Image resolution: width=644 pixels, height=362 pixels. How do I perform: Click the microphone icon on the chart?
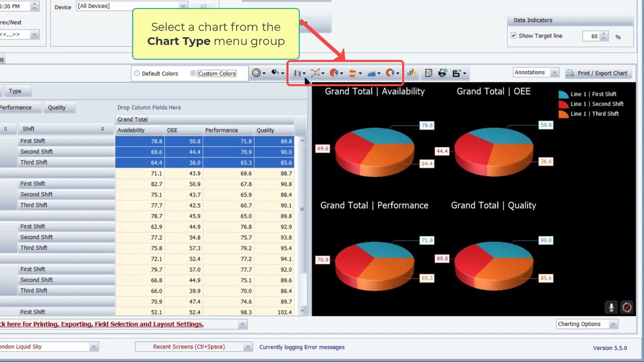pos(611,307)
